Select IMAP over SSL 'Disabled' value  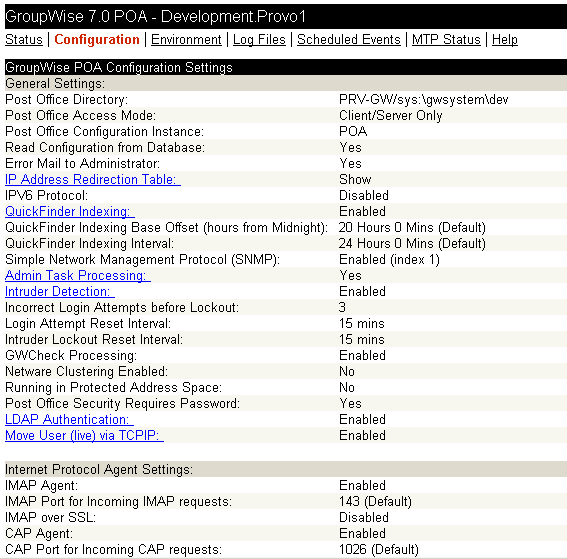pyautogui.click(x=364, y=517)
